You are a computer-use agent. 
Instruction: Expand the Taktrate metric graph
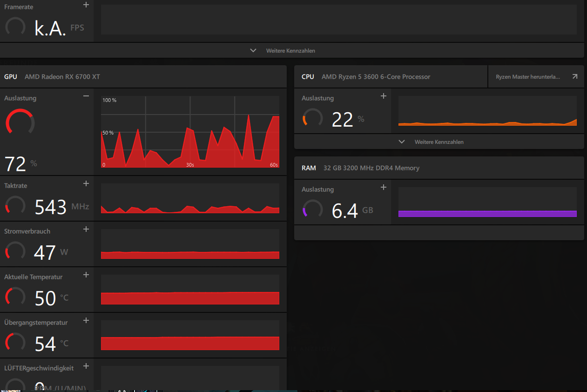point(86,183)
